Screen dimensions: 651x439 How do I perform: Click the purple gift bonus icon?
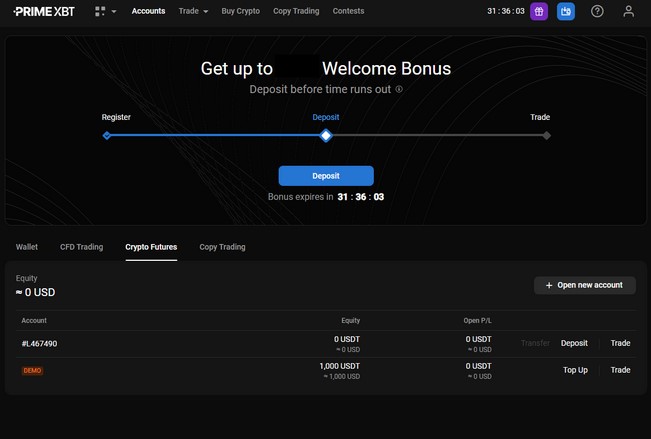(x=539, y=11)
